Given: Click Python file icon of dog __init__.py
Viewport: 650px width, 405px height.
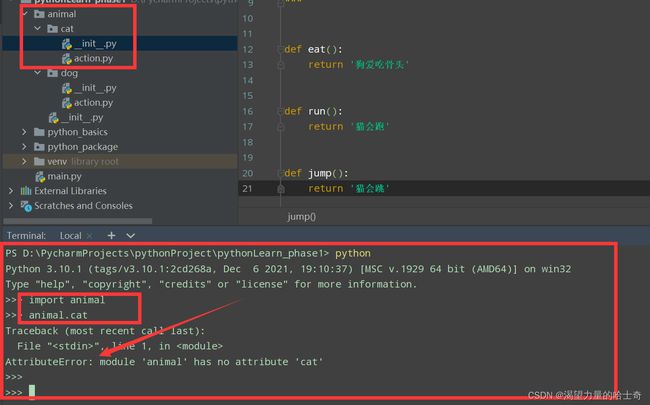Looking at the screenshot, I should click(x=67, y=88).
